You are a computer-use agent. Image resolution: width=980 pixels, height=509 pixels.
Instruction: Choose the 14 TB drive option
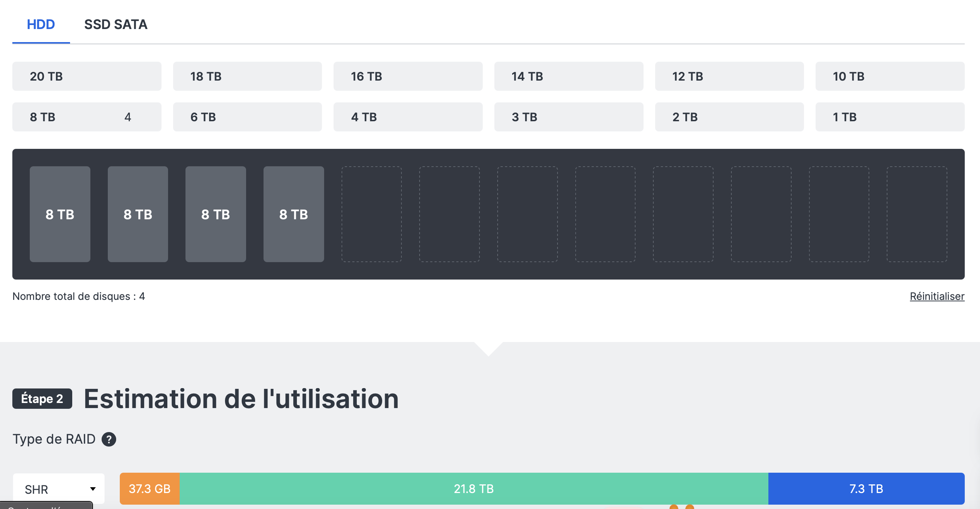click(568, 76)
